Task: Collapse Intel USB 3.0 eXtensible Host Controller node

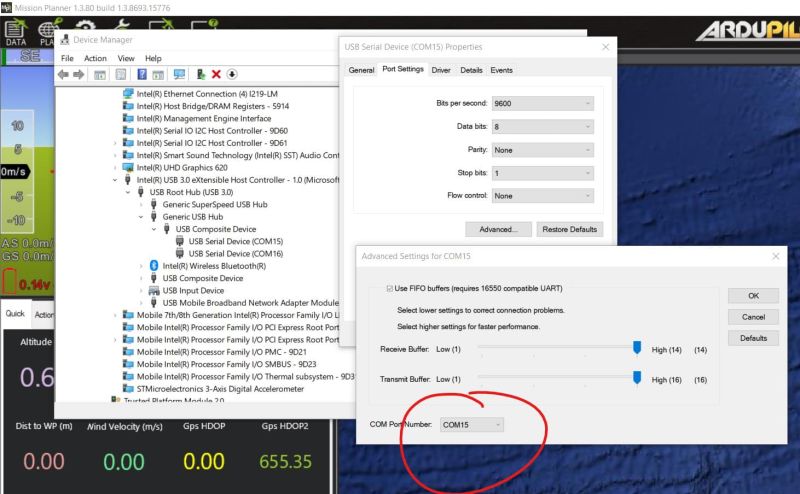Action: 115,180
